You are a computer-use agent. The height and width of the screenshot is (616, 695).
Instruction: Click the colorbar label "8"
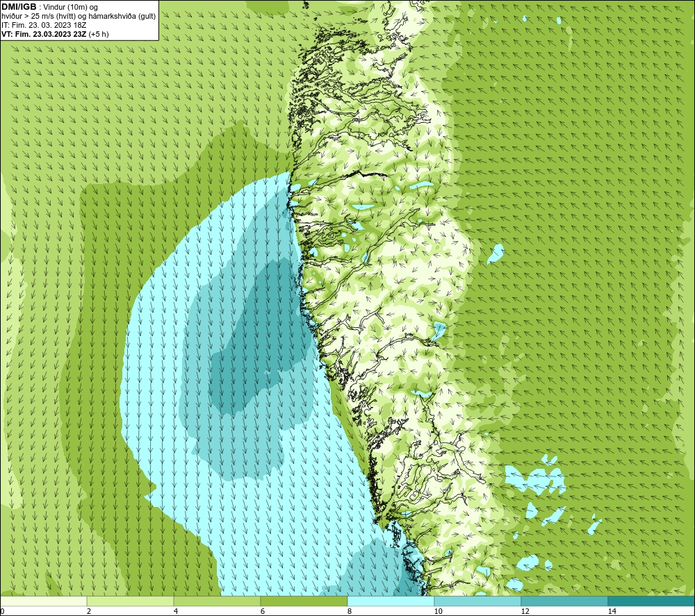[350, 612]
